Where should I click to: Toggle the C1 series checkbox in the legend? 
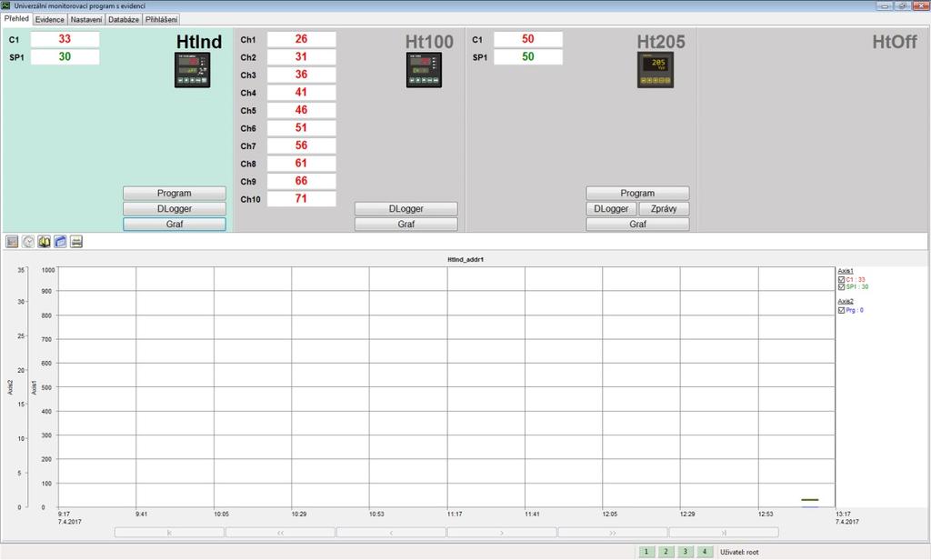click(x=841, y=280)
